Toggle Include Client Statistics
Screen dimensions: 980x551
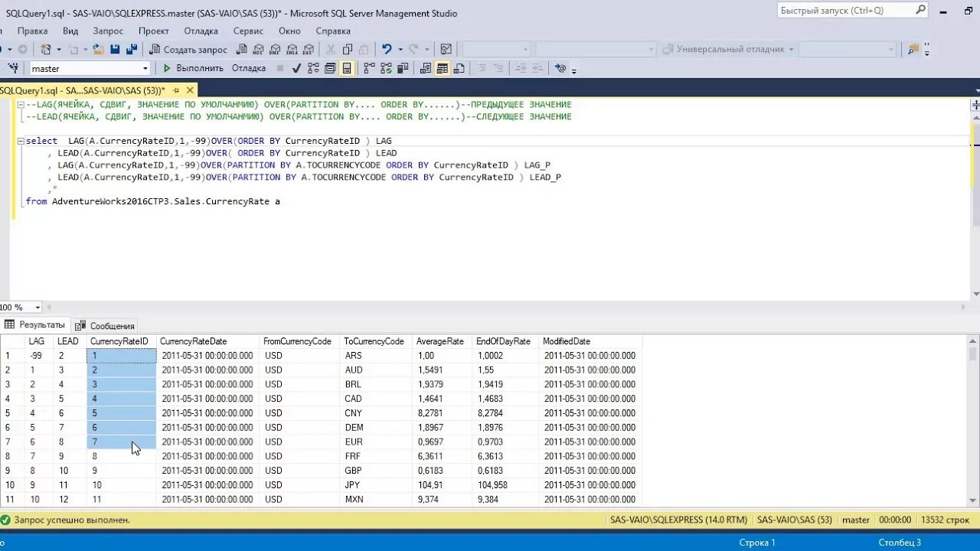coord(403,68)
